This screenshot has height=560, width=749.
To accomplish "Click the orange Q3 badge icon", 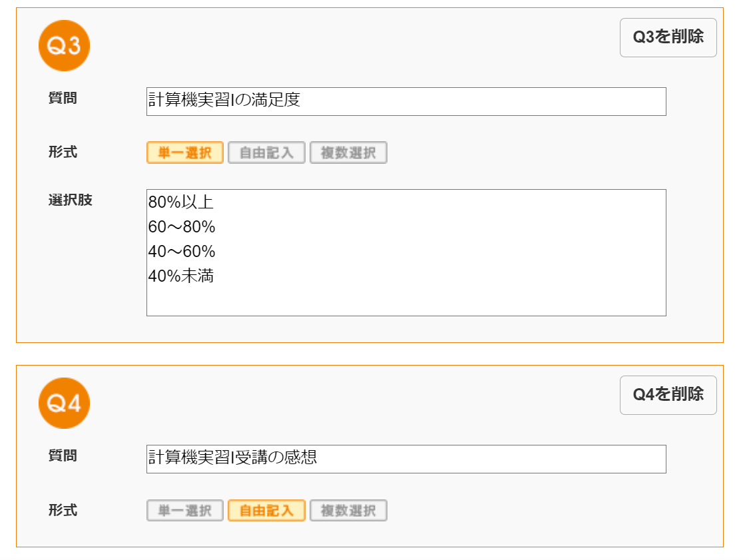I will tap(64, 46).
